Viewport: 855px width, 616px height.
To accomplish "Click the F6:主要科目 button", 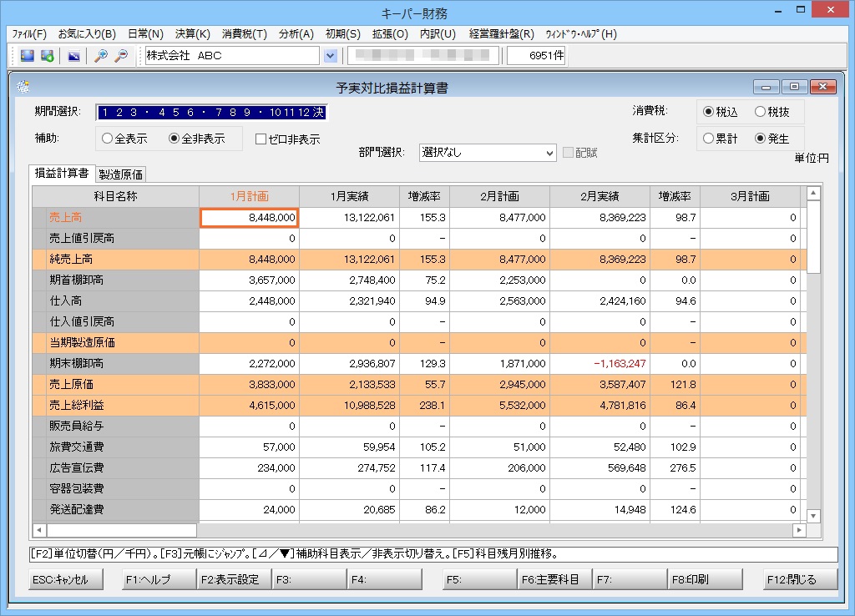I will coord(554,579).
